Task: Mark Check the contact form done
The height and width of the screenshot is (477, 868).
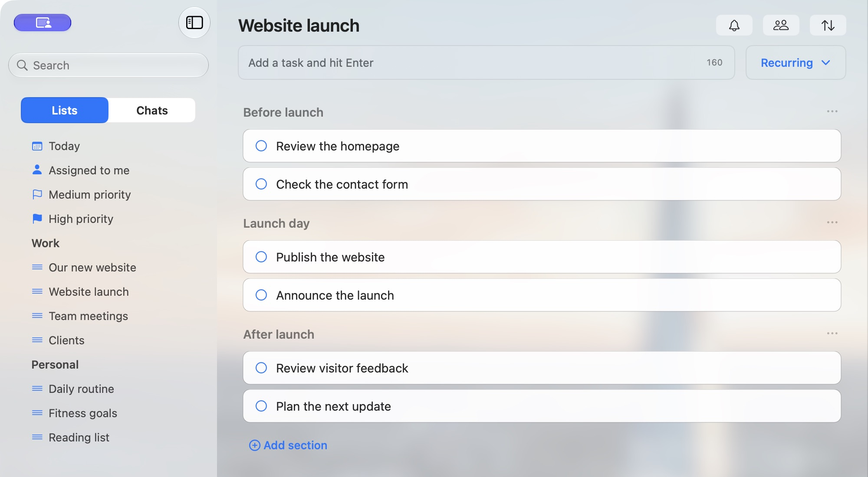Action: pos(261,184)
